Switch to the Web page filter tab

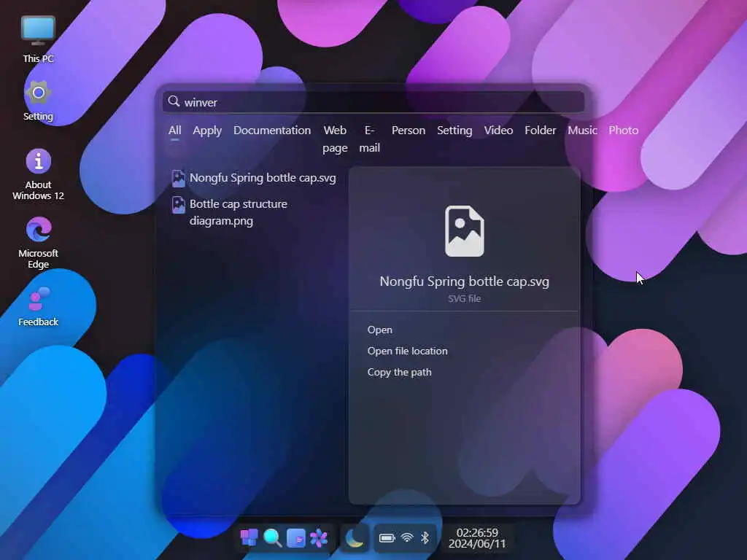(x=335, y=139)
